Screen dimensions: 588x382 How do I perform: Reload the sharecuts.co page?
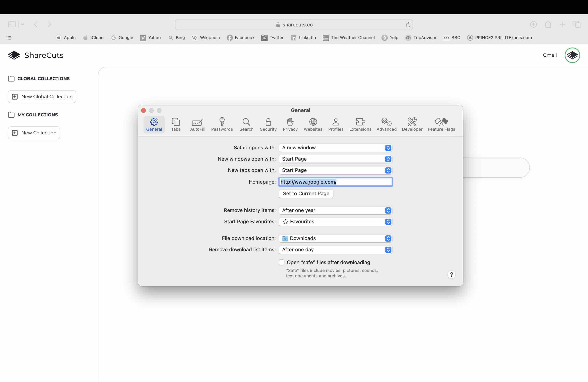(x=408, y=25)
